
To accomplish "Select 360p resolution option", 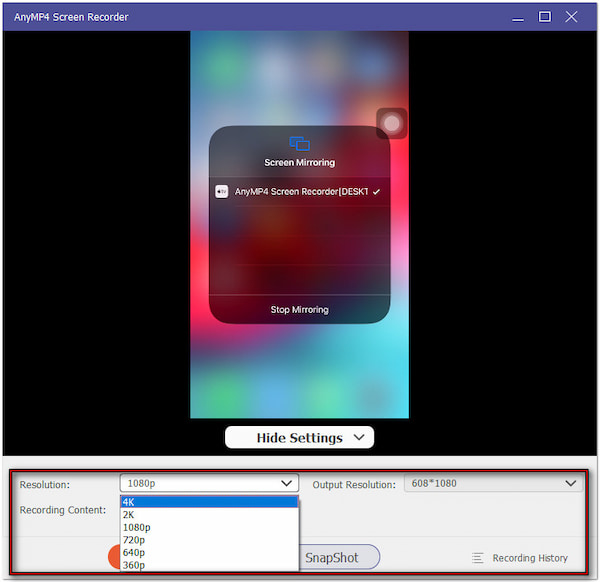I will [x=209, y=565].
